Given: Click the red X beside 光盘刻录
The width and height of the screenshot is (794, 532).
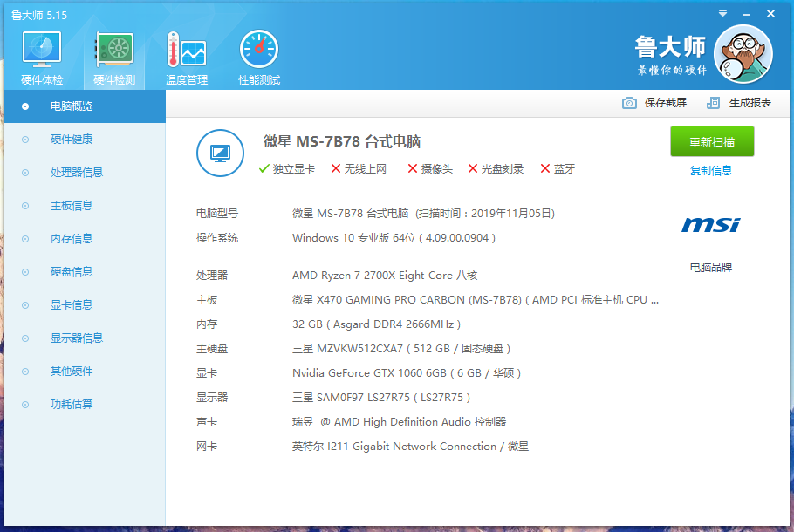Looking at the screenshot, I should coord(472,168).
